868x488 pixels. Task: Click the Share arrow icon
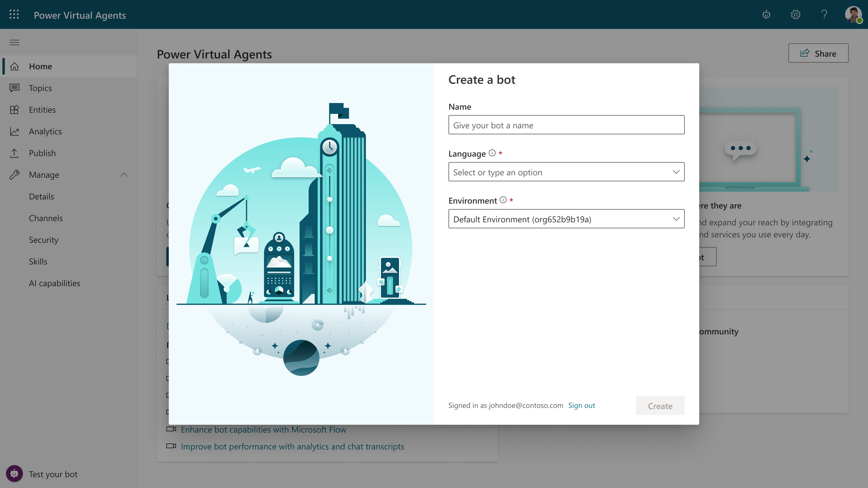805,53
